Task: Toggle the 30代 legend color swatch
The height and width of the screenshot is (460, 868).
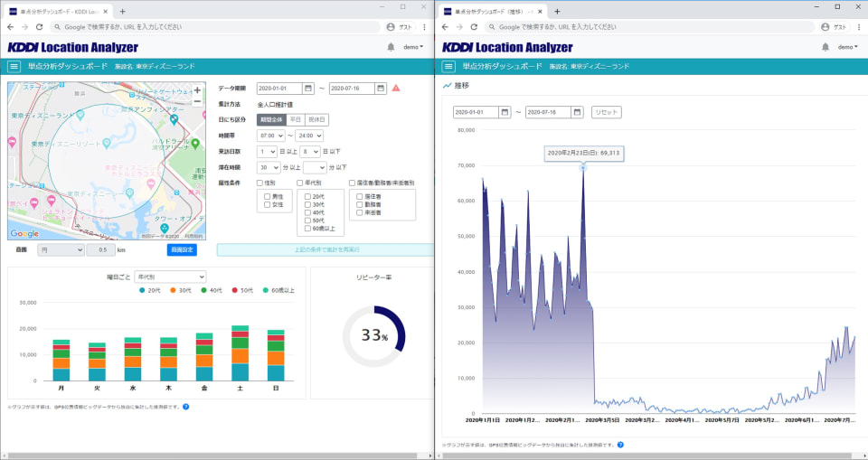Action: [x=174, y=291]
